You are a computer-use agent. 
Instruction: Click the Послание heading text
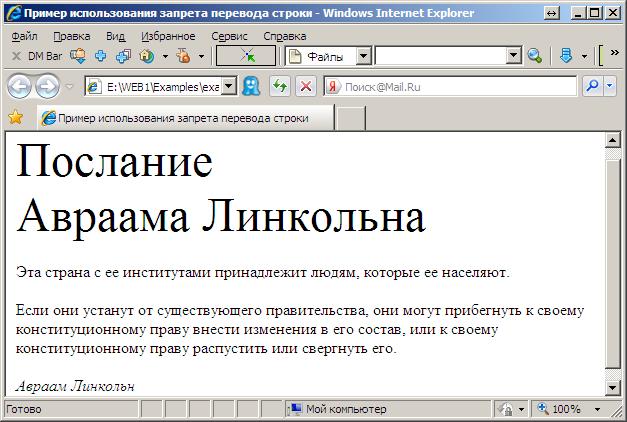click(114, 161)
